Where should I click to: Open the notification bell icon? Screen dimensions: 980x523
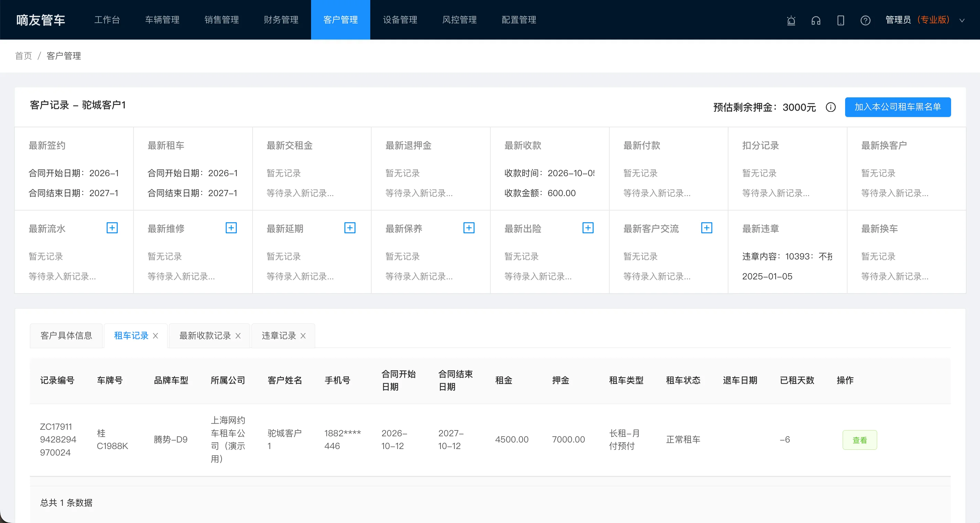click(791, 20)
